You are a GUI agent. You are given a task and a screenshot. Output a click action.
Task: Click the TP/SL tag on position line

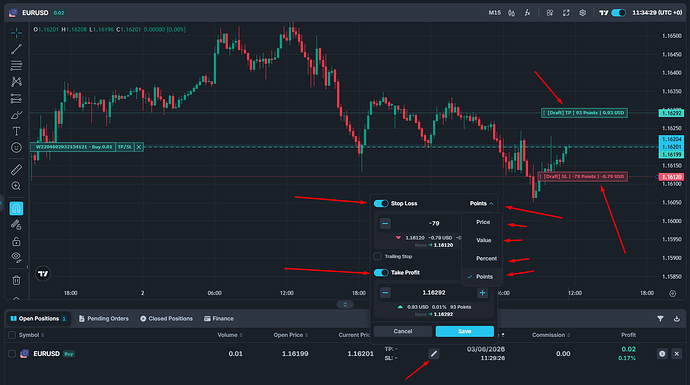pos(125,147)
